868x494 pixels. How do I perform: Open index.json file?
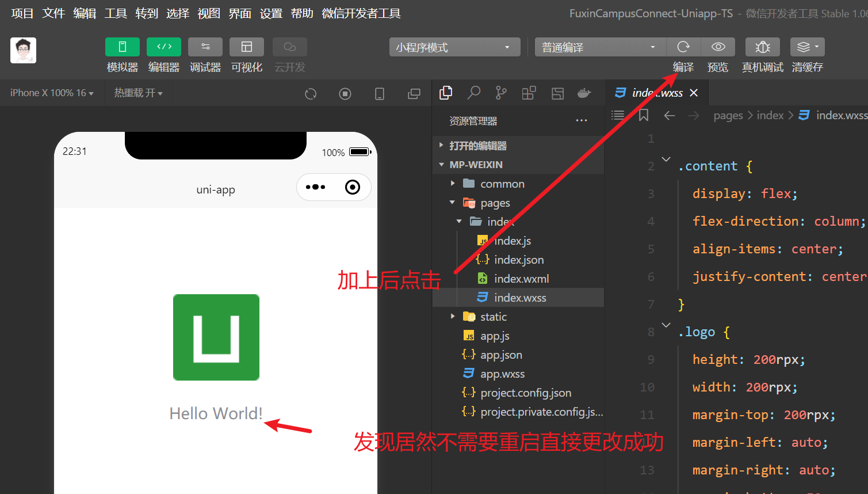(x=518, y=260)
